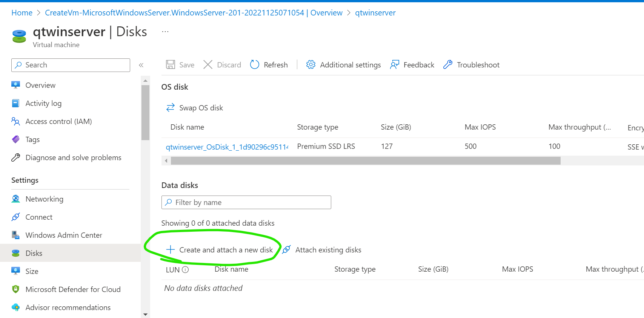Click the Defender for Cloud shield icon
Image resolution: width=644 pixels, height=318 pixels.
coord(15,289)
